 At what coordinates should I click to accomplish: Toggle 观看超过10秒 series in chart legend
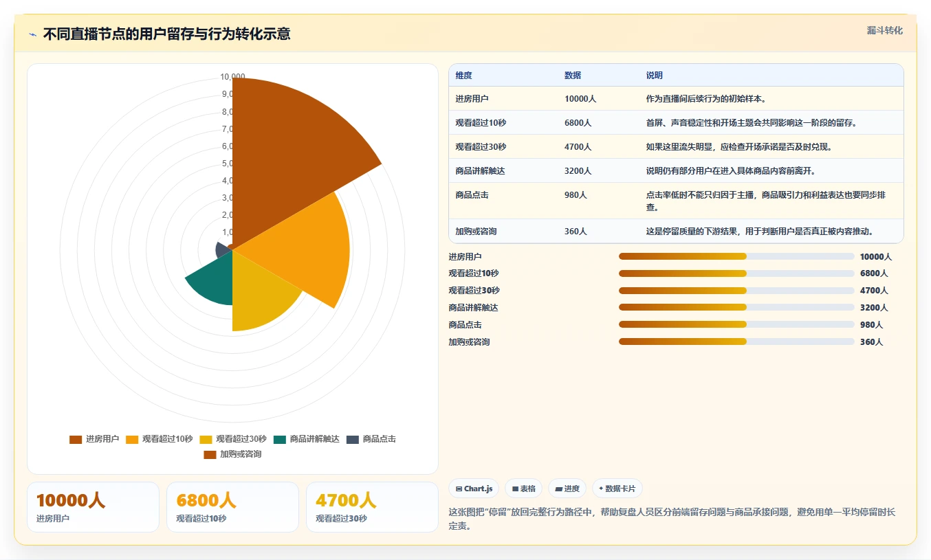[159, 439]
